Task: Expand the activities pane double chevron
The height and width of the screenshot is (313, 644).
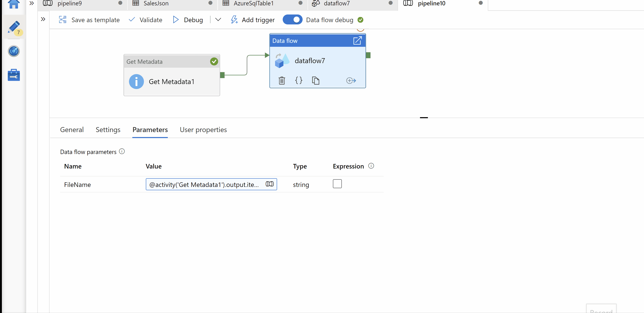Action: tap(43, 19)
